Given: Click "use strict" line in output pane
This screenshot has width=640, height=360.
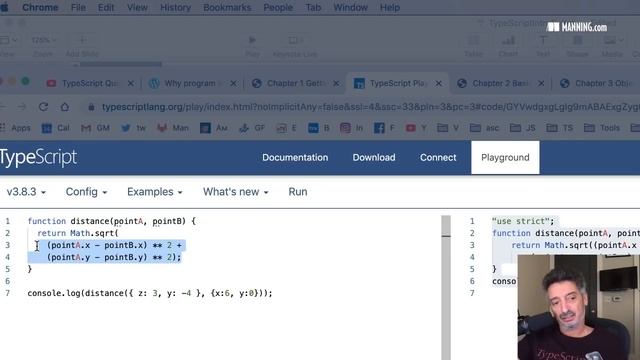Looking at the screenshot, I should pyautogui.click(x=523, y=221).
